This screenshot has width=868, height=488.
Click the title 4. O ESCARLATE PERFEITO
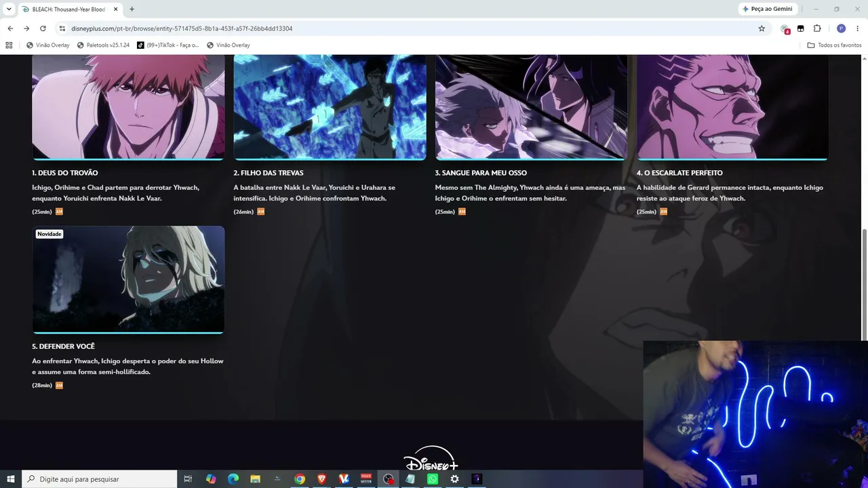(x=679, y=173)
